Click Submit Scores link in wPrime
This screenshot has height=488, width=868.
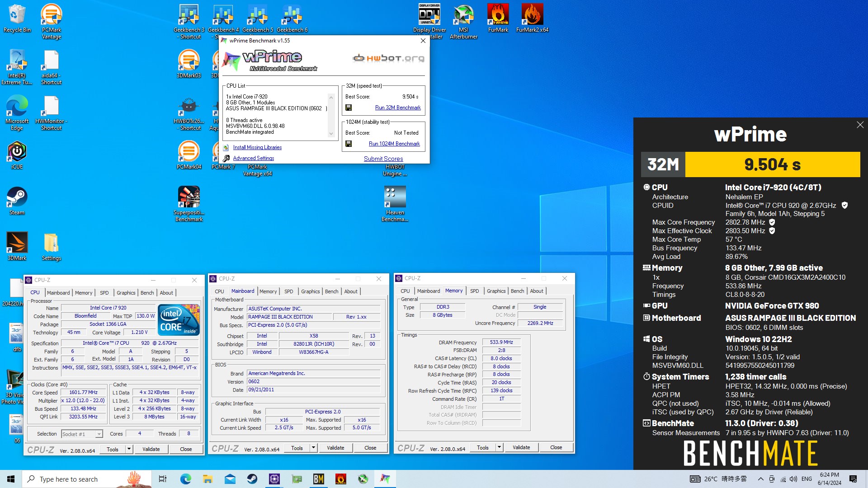click(383, 159)
